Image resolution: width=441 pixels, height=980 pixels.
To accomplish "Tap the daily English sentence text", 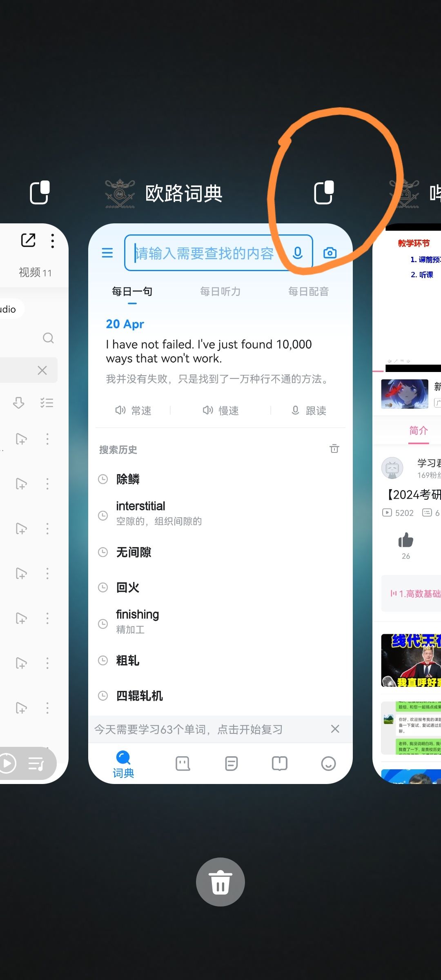I will pos(209,351).
